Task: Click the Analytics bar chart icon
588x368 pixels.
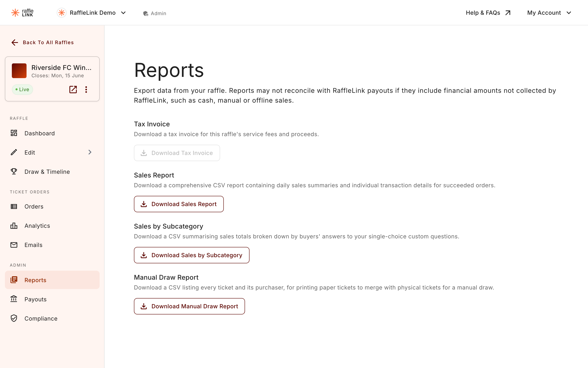Action: click(x=14, y=226)
